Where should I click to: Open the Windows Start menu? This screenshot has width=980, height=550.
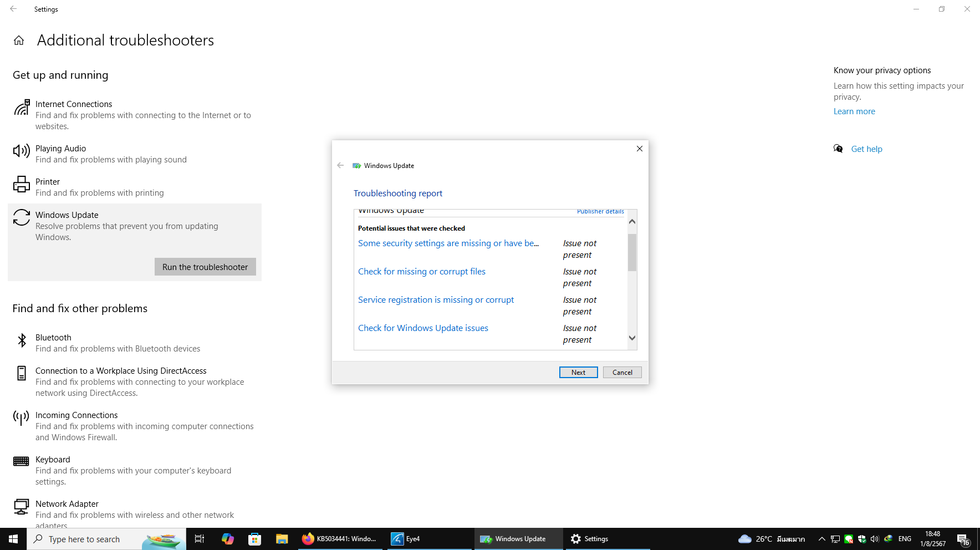[13, 539]
